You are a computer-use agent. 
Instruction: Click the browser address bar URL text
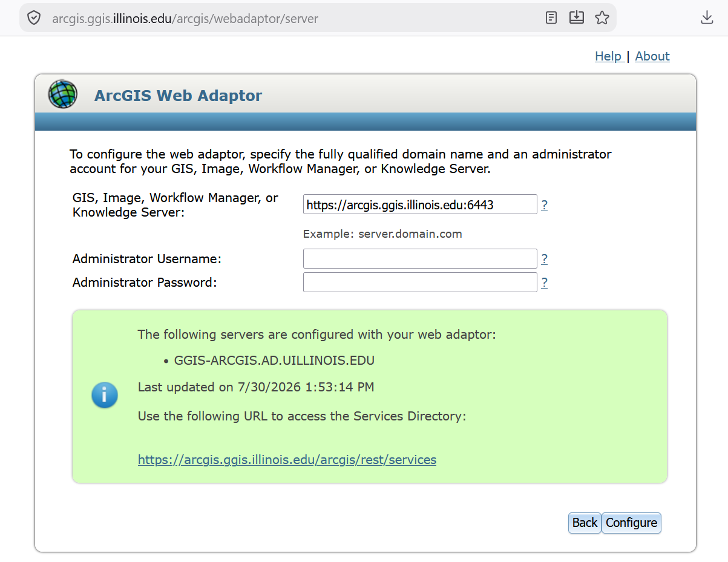[x=185, y=18]
